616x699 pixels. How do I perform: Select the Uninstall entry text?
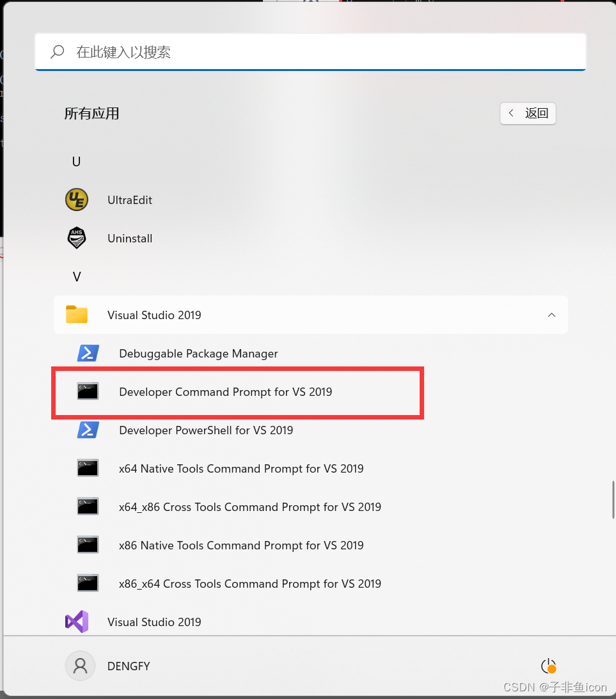130,238
